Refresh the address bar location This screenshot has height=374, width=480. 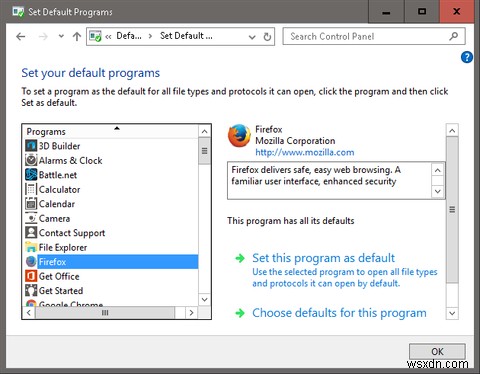click(x=267, y=37)
